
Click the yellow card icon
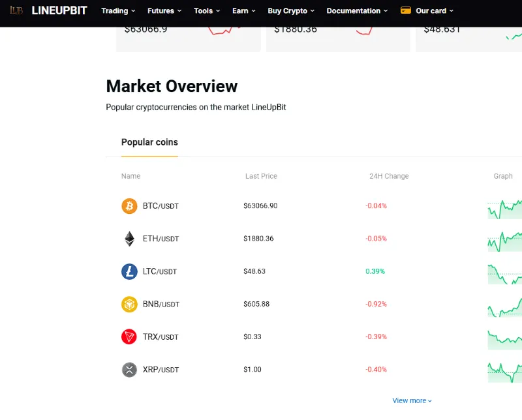pos(405,10)
